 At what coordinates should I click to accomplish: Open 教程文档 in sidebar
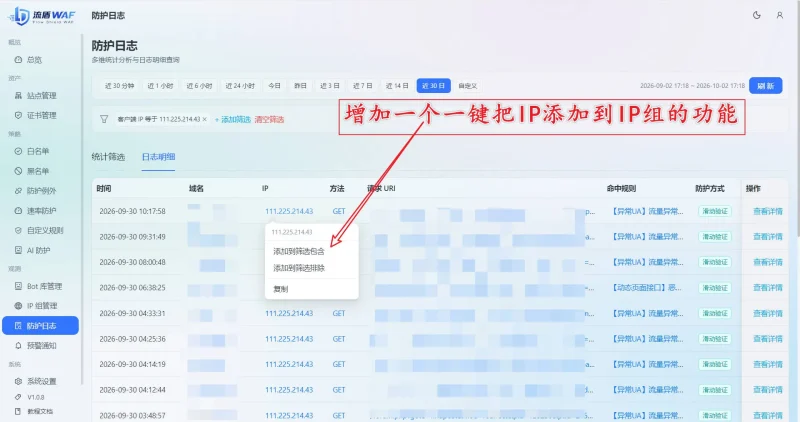click(40, 411)
